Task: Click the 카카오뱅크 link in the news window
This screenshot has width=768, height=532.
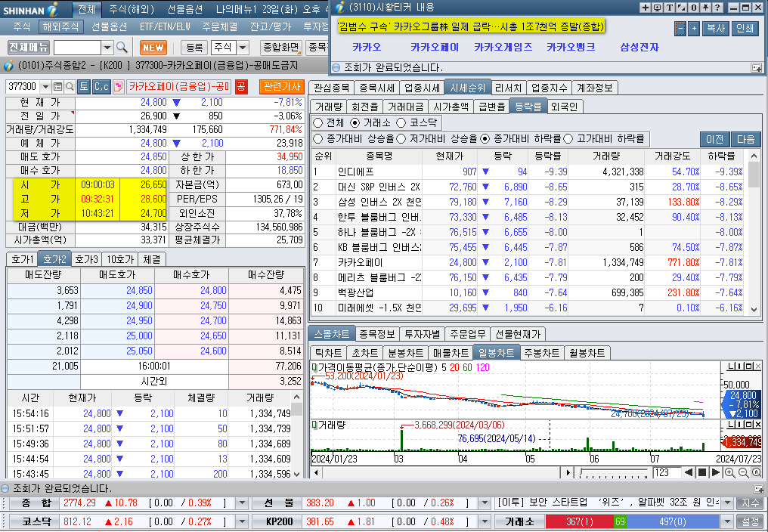Action: (x=571, y=47)
